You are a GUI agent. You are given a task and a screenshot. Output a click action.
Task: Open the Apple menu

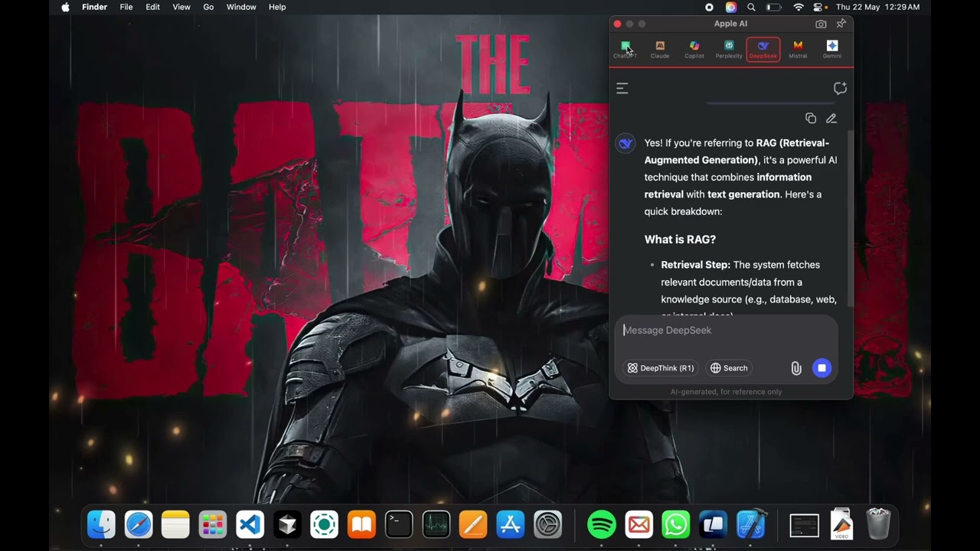coord(66,7)
